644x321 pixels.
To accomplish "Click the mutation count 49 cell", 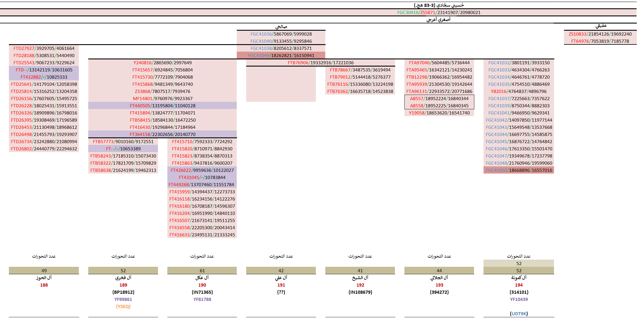I will 44,271.
